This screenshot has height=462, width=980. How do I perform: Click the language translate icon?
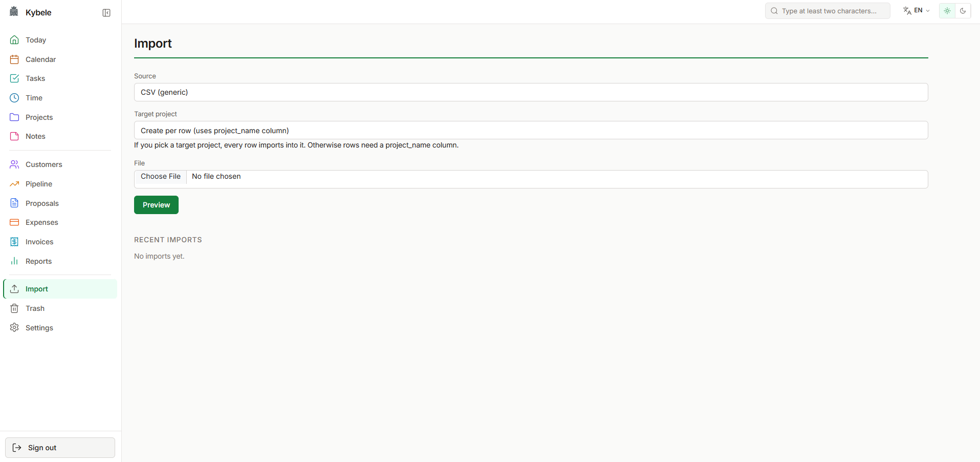(907, 11)
